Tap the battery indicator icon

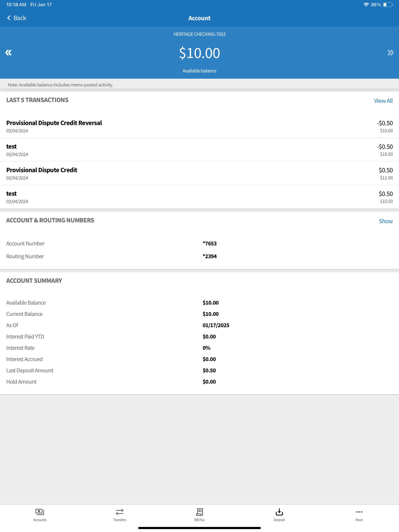(x=388, y=4)
